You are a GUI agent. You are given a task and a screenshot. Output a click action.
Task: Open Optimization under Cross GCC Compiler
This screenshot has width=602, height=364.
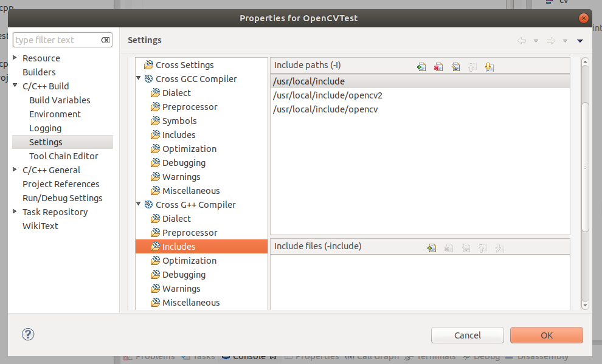[x=189, y=149]
